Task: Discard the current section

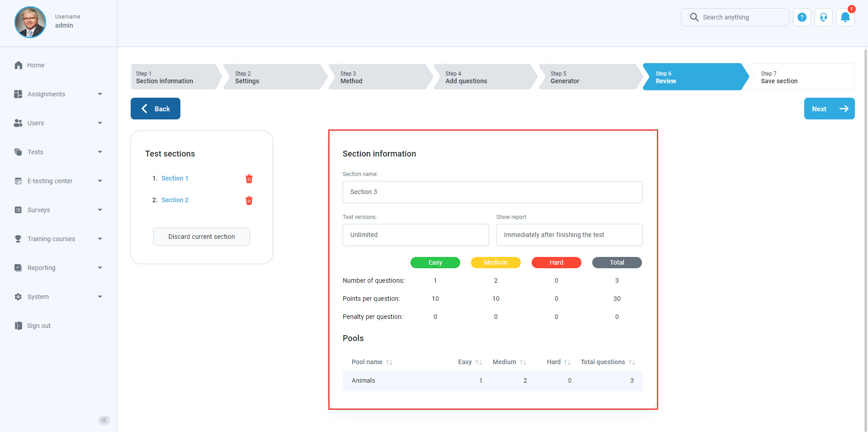Action: pyautogui.click(x=201, y=237)
